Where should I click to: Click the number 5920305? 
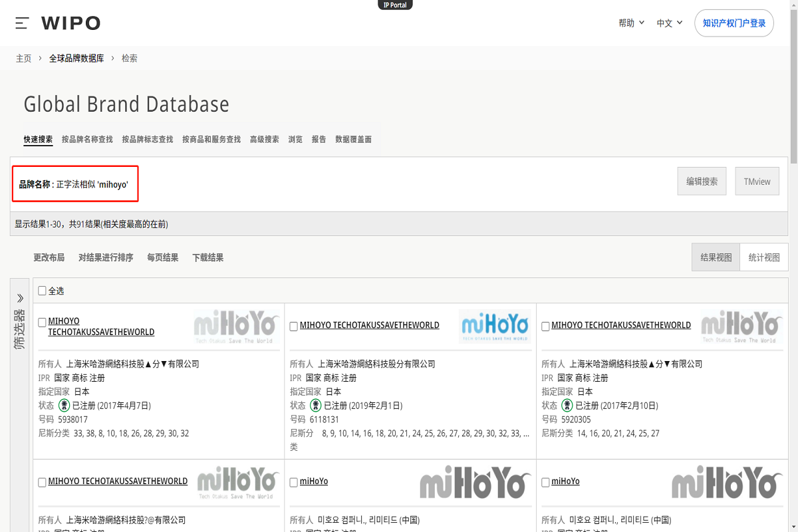point(577,420)
